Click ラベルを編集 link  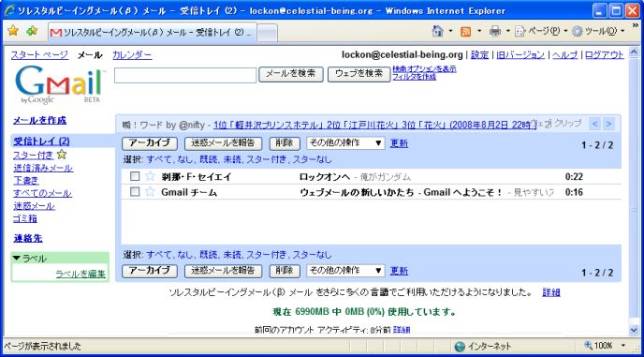tap(80, 274)
